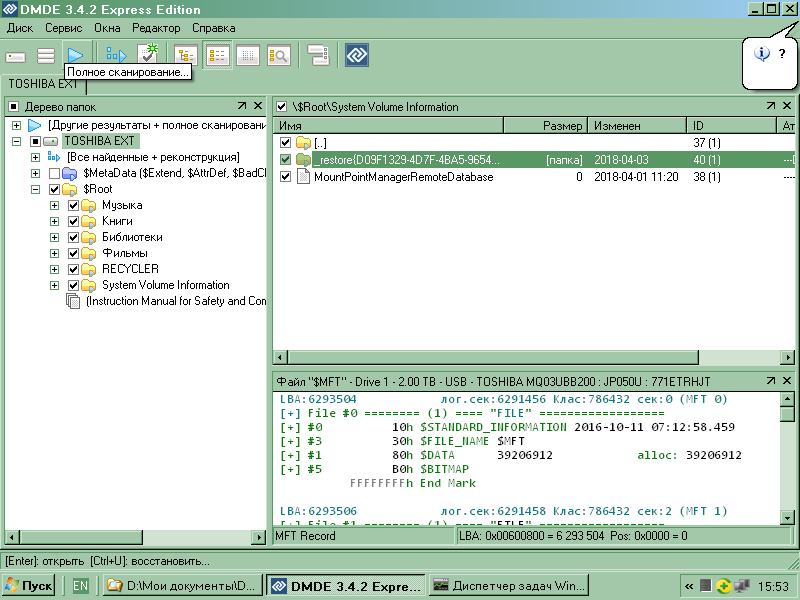
Task: Uncheck the Музыка folder checkbox
Action: (73, 205)
